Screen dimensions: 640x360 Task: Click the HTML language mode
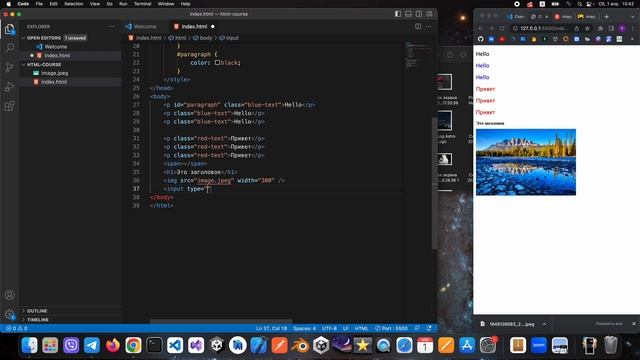tap(361, 328)
